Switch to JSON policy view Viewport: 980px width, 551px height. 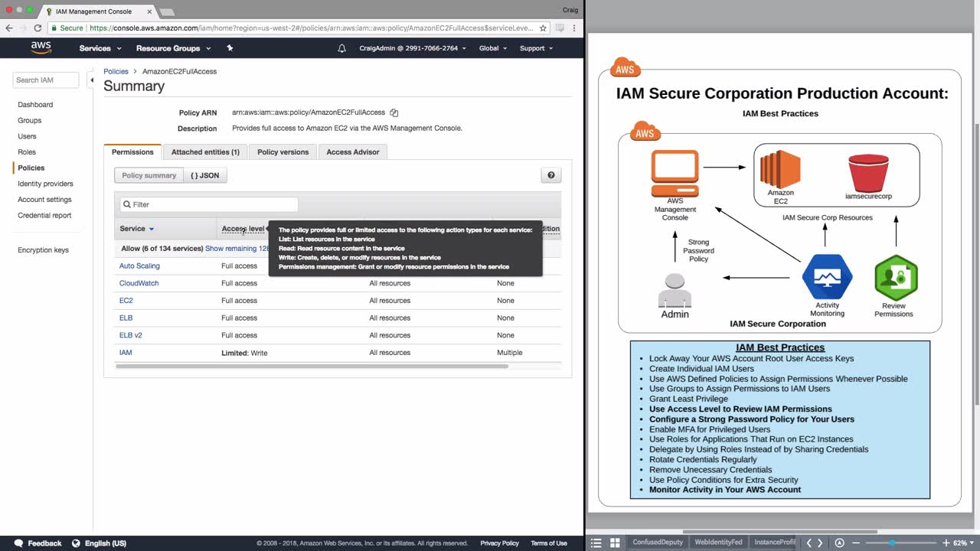coord(205,175)
